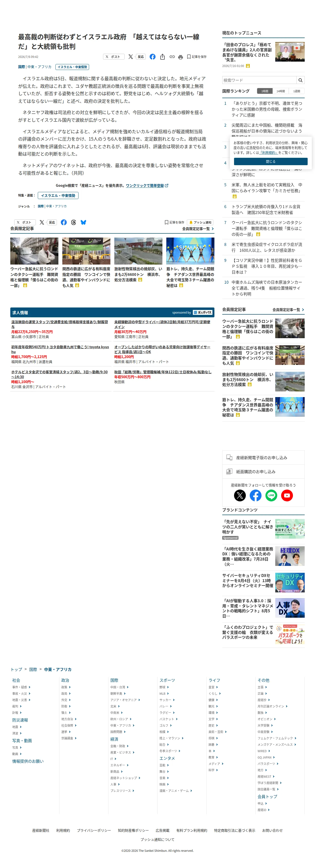Image resolution: width=315 pixels, height=868 pixels.
Task: Open the 人事DX brand content thumbnail
Action: 290,608
